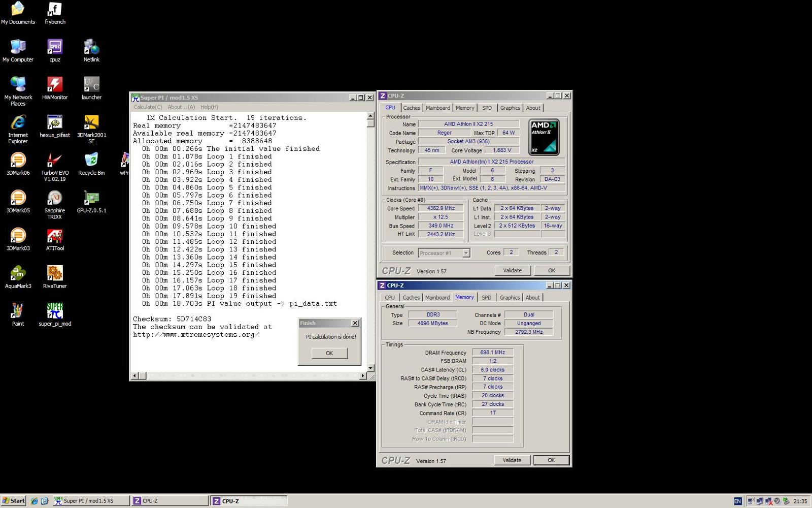The height and width of the screenshot is (508, 812).
Task: Open the 3DMark06 desktop icon
Action: [18, 164]
